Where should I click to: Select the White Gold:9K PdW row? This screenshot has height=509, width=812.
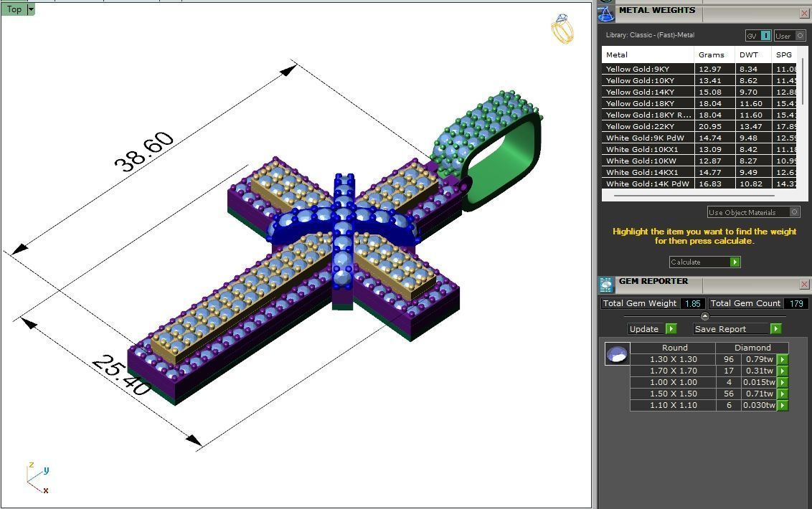699,138
